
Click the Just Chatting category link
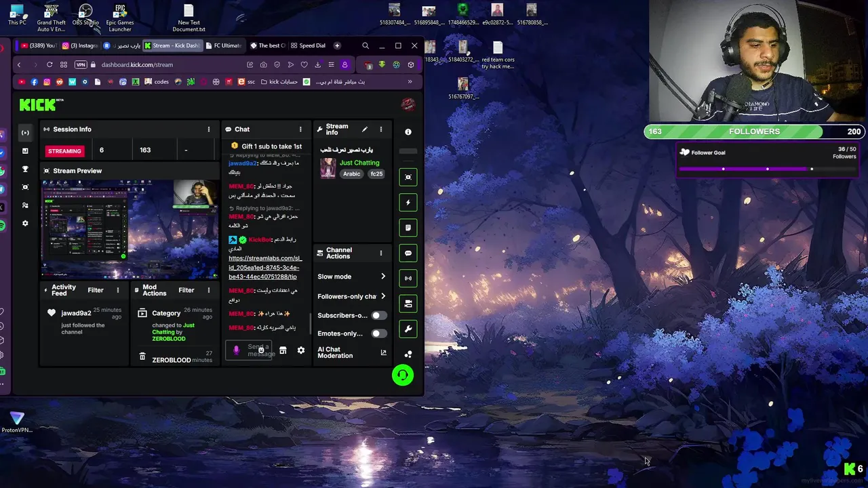359,163
